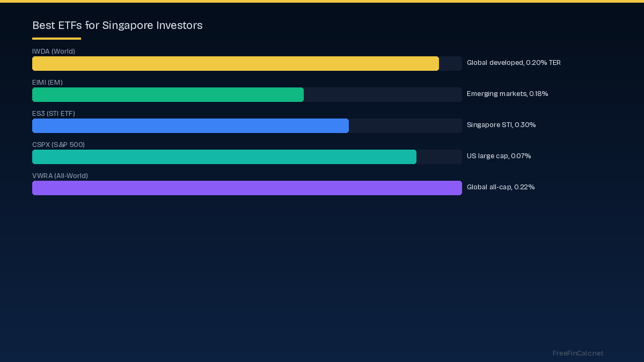Click the 'Emerging markets, 0.18%' annotation

pyautogui.click(x=507, y=94)
